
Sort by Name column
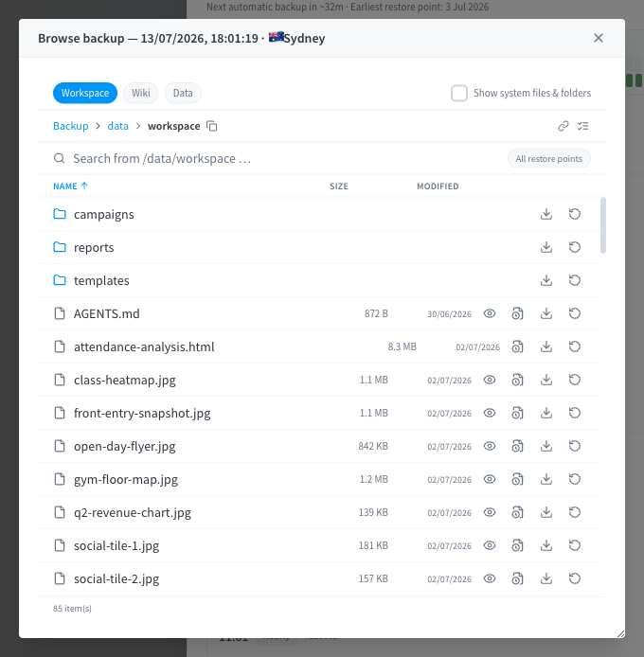click(x=70, y=186)
